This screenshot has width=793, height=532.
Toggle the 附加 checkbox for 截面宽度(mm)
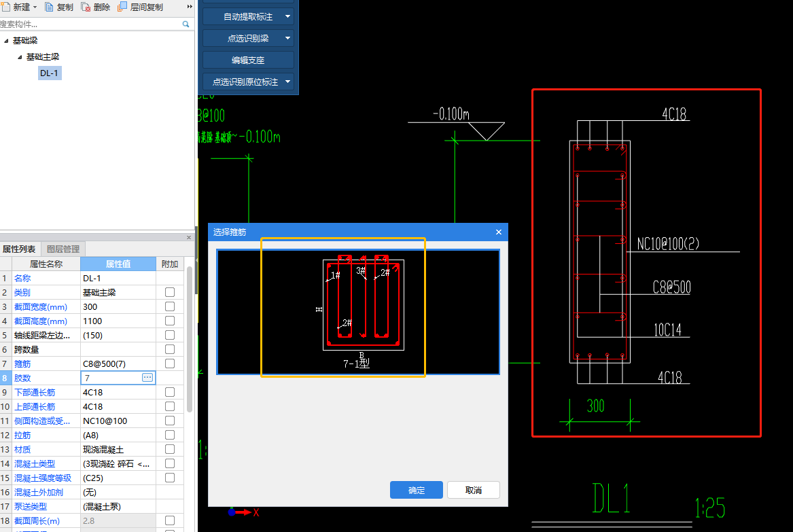[x=170, y=306]
